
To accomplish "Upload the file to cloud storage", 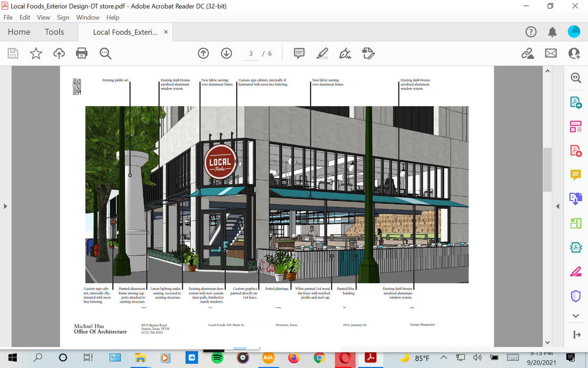I will [59, 53].
